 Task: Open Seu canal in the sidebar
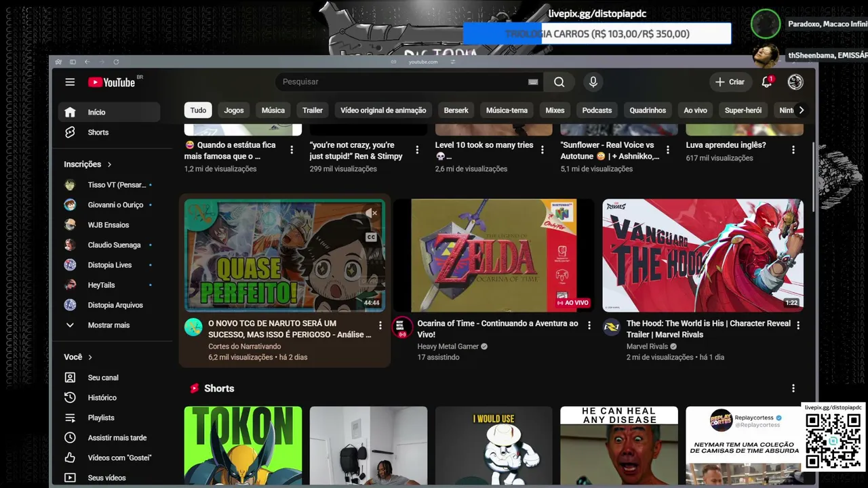(109, 378)
